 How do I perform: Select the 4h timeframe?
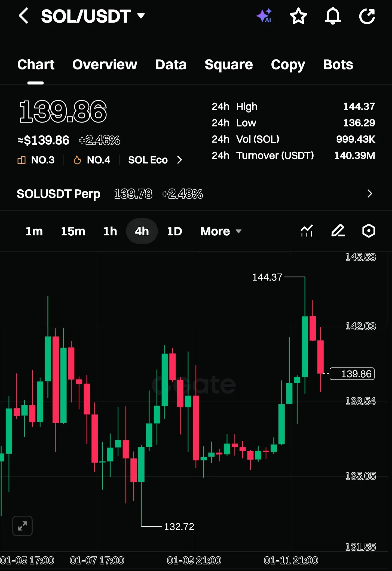click(142, 231)
